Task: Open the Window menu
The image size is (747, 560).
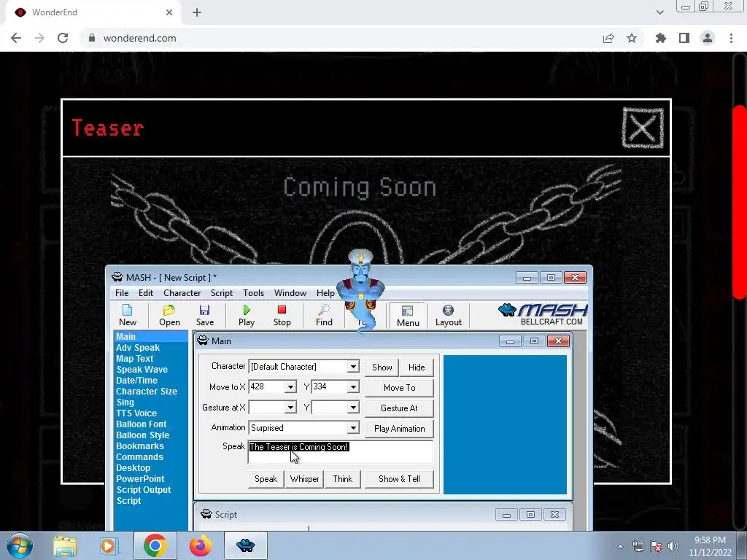Action: 290,293
